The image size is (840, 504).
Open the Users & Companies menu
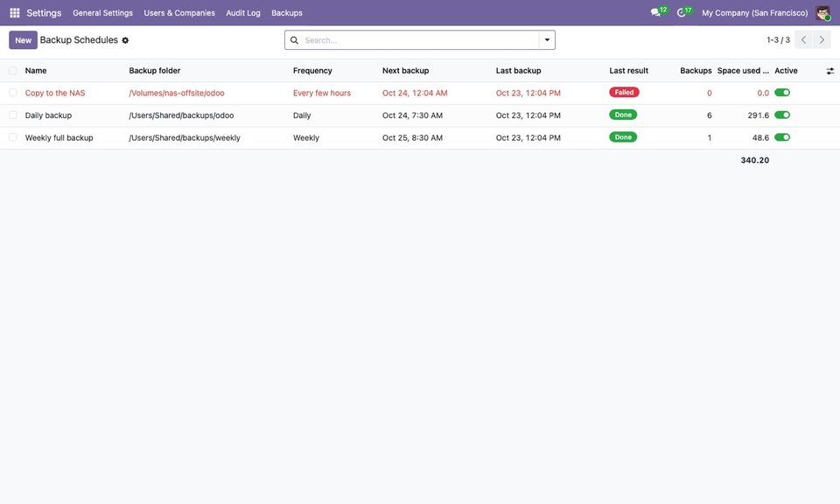(179, 13)
